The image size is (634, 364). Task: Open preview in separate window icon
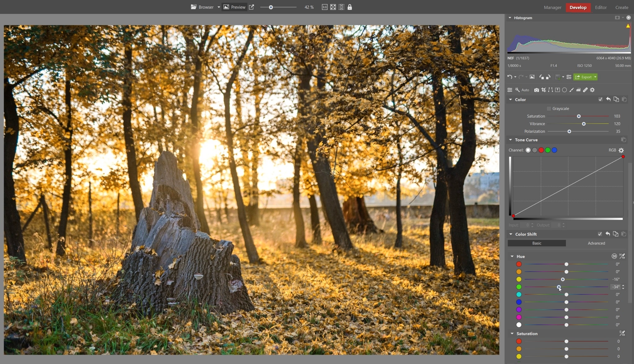(252, 7)
